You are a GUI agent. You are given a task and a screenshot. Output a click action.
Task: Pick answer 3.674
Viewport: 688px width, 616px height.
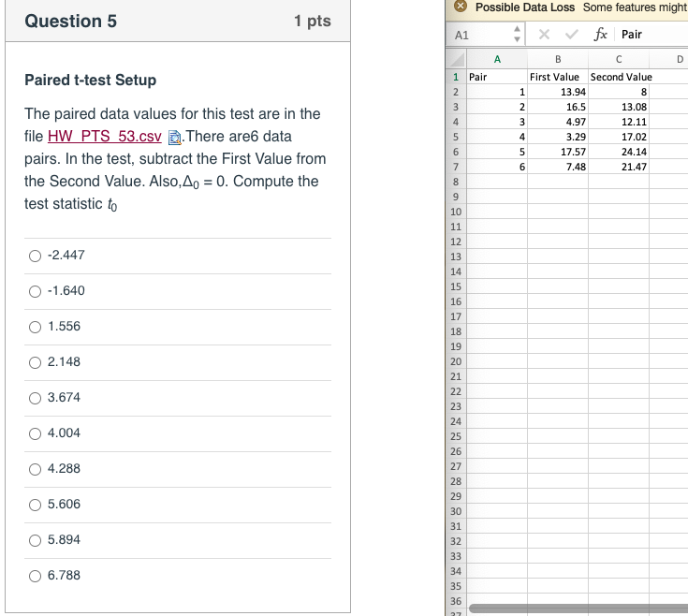tap(36, 398)
